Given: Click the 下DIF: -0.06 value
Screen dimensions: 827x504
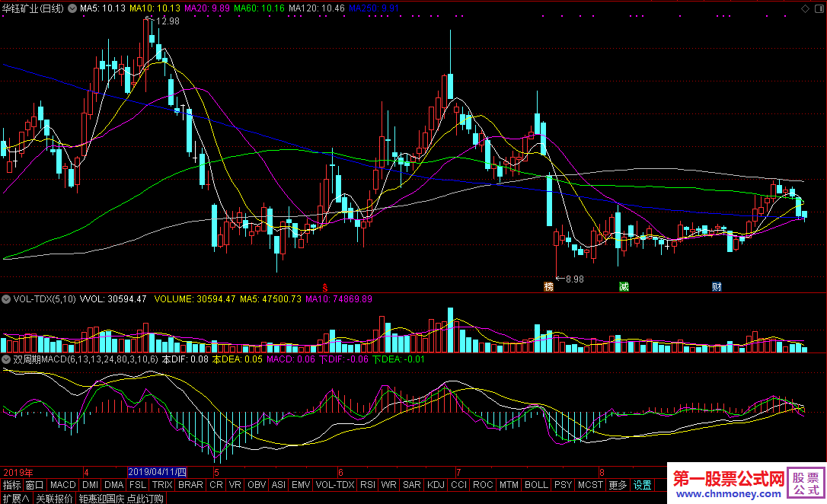Looking at the screenshot, I should coord(344,359).
